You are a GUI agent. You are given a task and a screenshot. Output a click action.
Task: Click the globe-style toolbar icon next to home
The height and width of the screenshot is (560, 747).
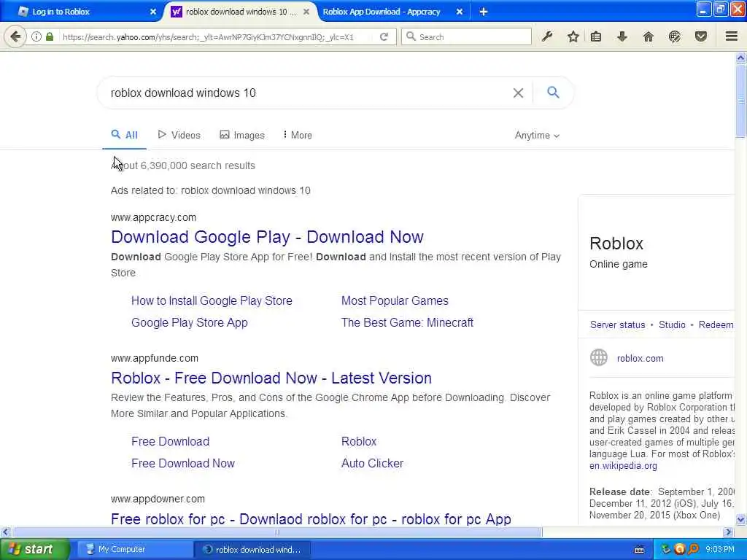coord(675,36)
